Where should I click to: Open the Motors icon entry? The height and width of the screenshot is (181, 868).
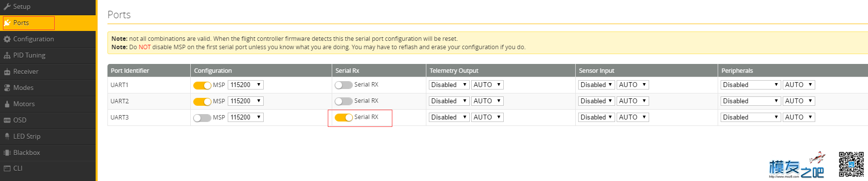pyautogui.click(x=7, y=104)
